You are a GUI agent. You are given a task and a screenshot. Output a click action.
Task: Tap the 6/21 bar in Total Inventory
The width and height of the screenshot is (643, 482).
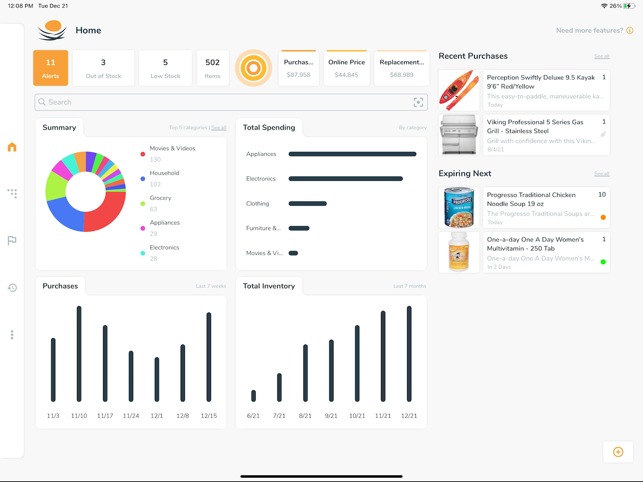point(253,396)
